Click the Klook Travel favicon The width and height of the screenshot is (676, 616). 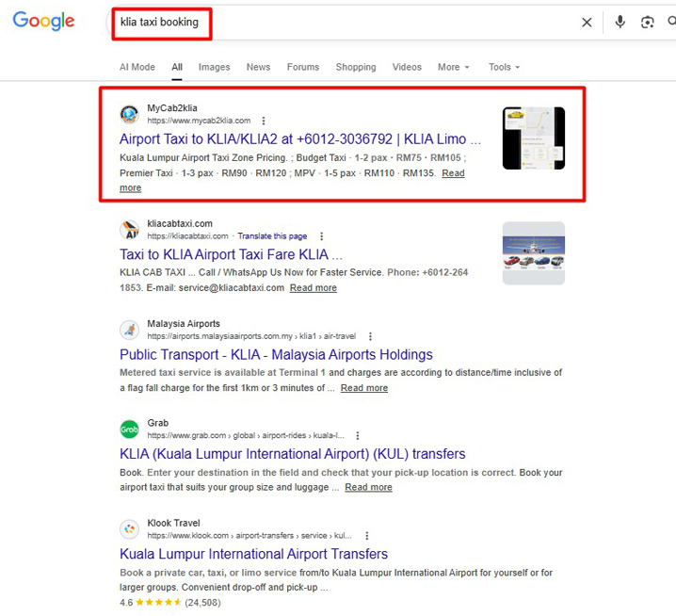[x=129, y=529]
